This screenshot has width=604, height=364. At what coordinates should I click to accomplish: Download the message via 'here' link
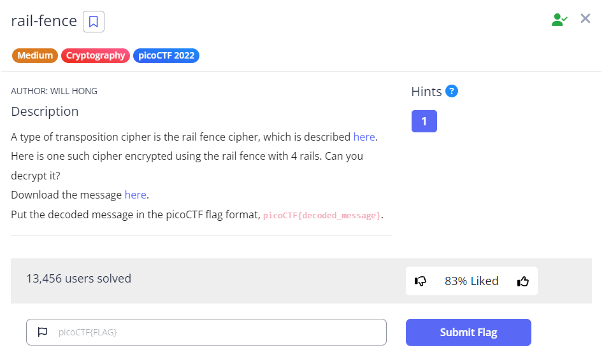[x=135, y=195]
